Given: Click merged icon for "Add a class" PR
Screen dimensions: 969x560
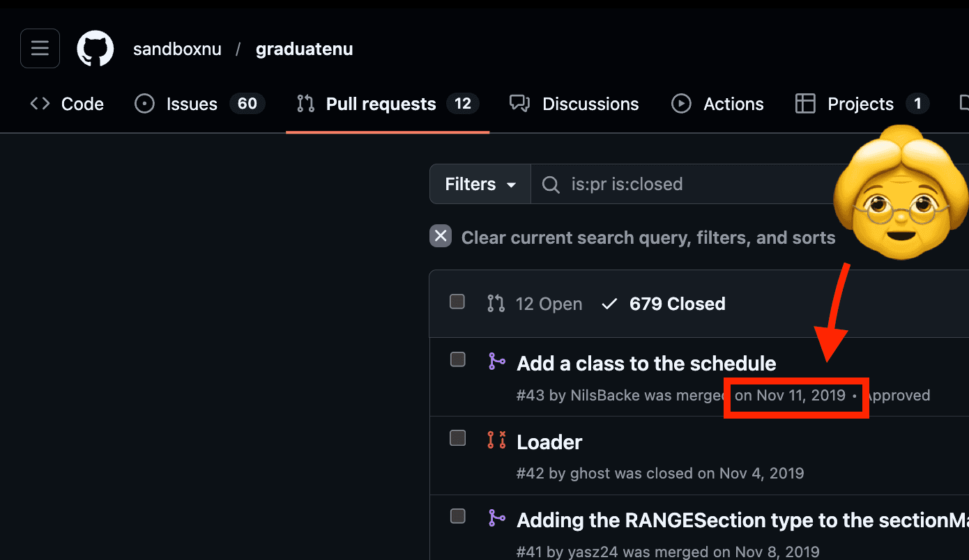Looking at the screenshot, I should [x=496, y=361].
